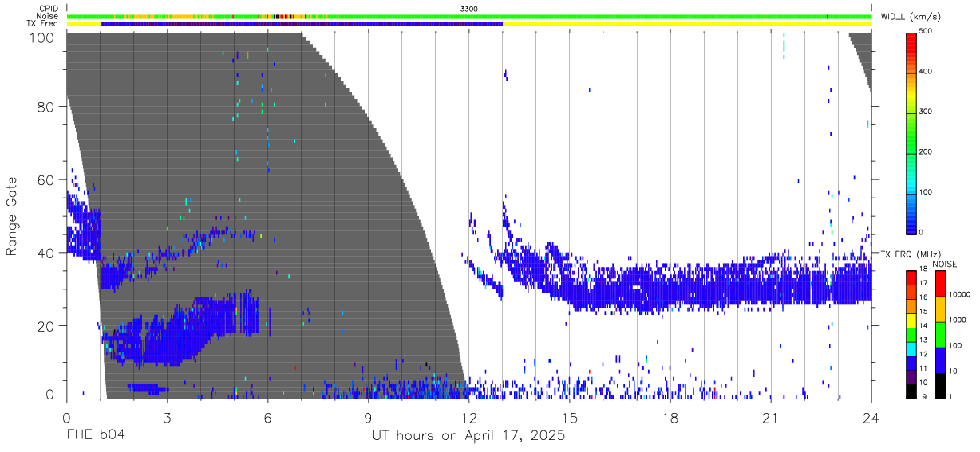Click the 'TX Freq' label at top left

tap(43, 24)
